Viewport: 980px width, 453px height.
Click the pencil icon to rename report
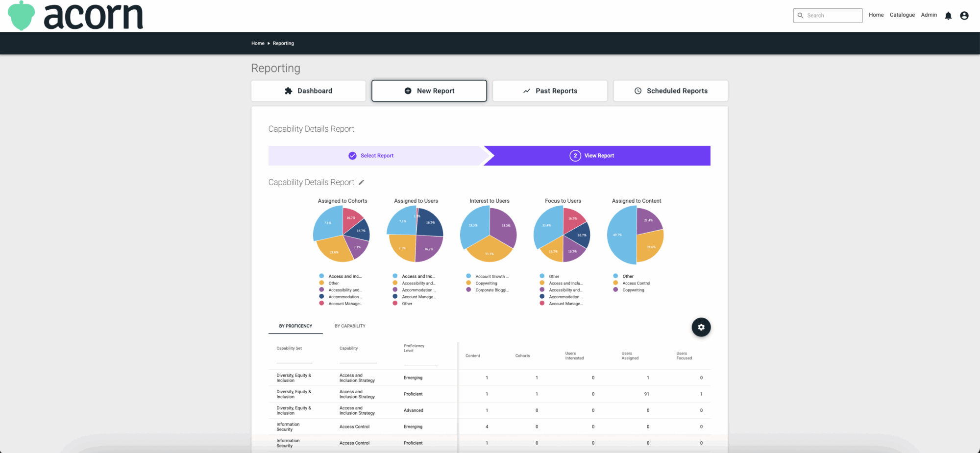tap(362, 182)
